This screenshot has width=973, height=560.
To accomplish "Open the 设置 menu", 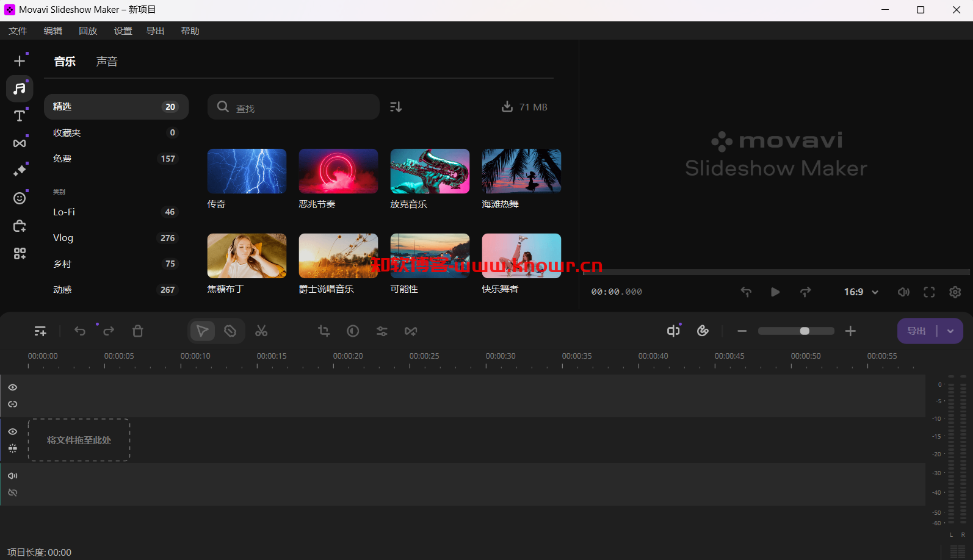I will click(x=123, y=31).
